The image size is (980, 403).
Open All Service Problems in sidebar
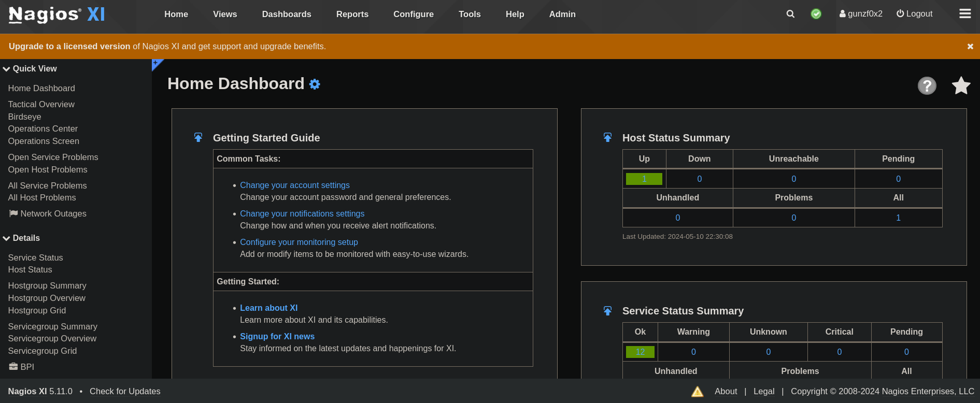click(47, 185)
